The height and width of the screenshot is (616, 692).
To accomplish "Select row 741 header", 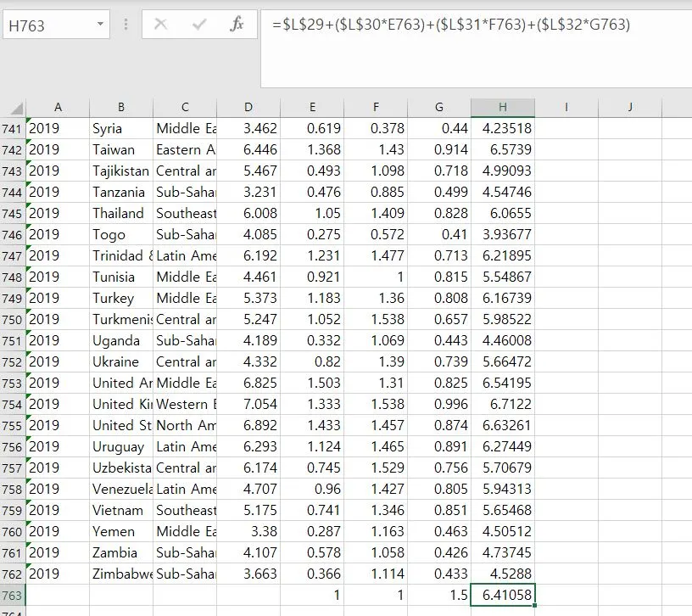I will tap(13, 128).
